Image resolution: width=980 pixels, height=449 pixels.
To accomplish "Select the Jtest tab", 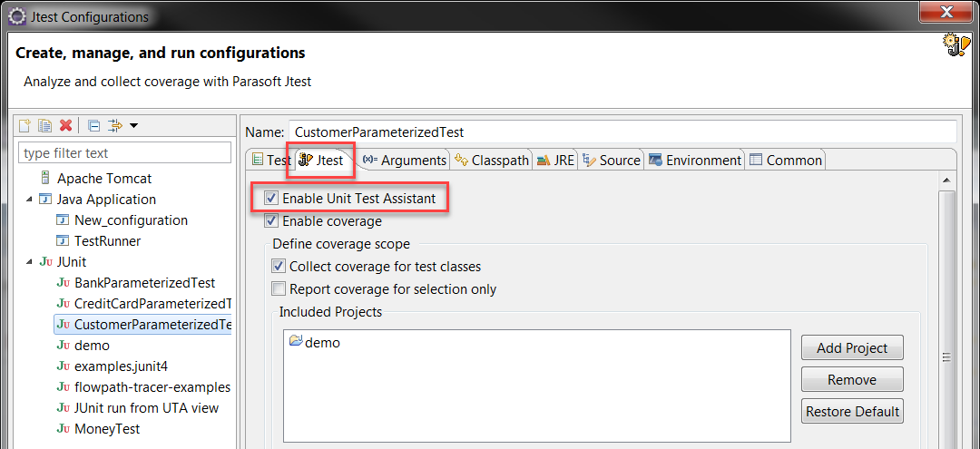I will click(321, 160).
